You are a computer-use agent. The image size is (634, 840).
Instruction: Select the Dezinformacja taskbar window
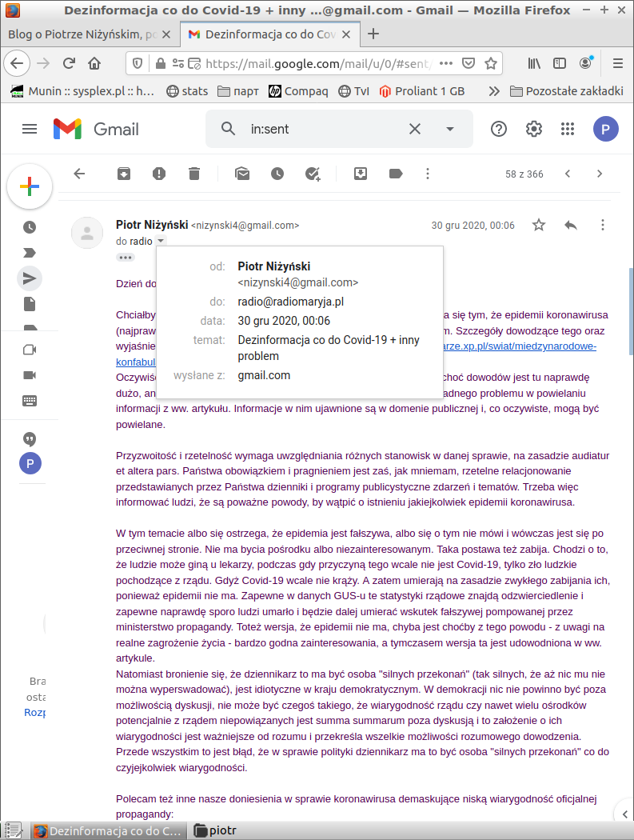109,830
